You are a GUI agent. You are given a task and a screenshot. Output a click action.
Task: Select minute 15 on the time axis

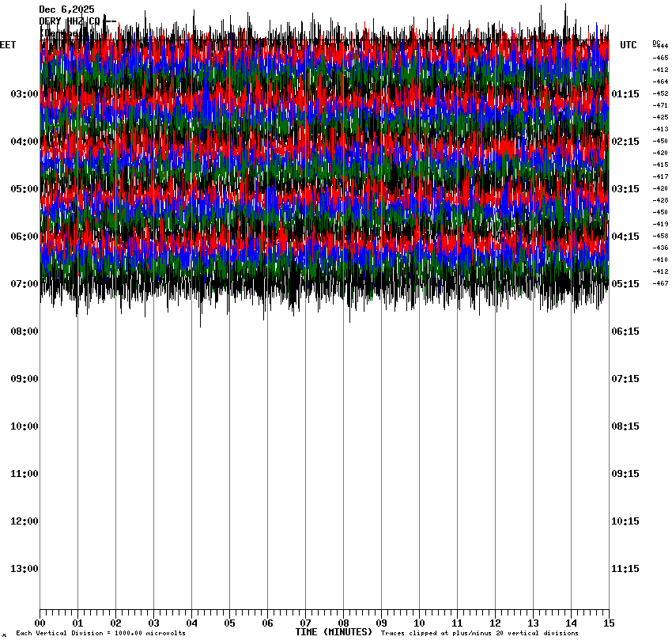[x=609, y=623]
